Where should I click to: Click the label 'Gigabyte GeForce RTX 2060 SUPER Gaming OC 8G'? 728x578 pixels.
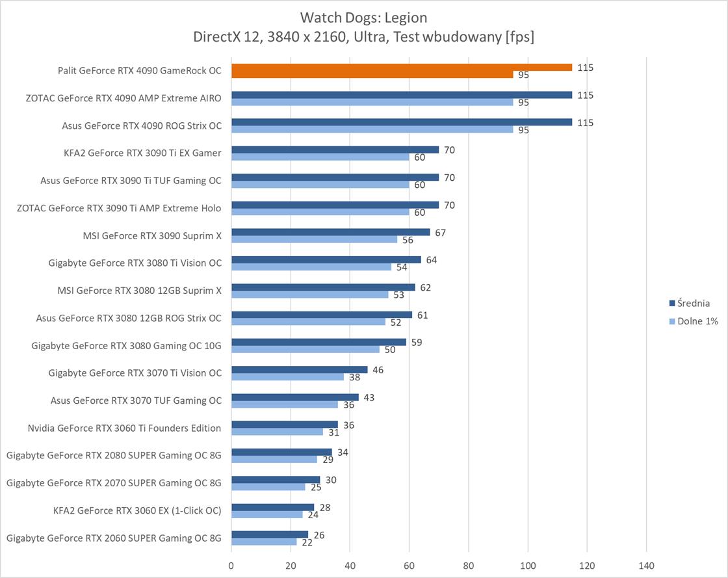pyautogui.click(x=114, y=538)
